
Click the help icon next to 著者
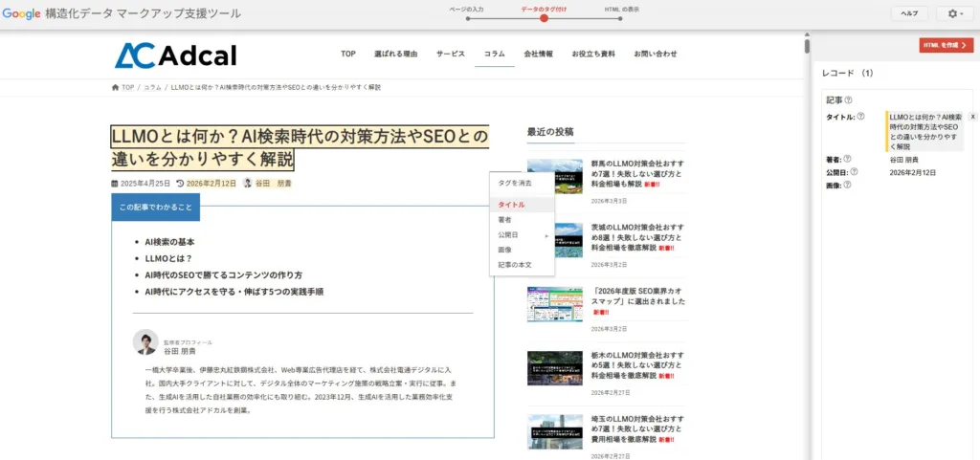click(x=848, y=160)
